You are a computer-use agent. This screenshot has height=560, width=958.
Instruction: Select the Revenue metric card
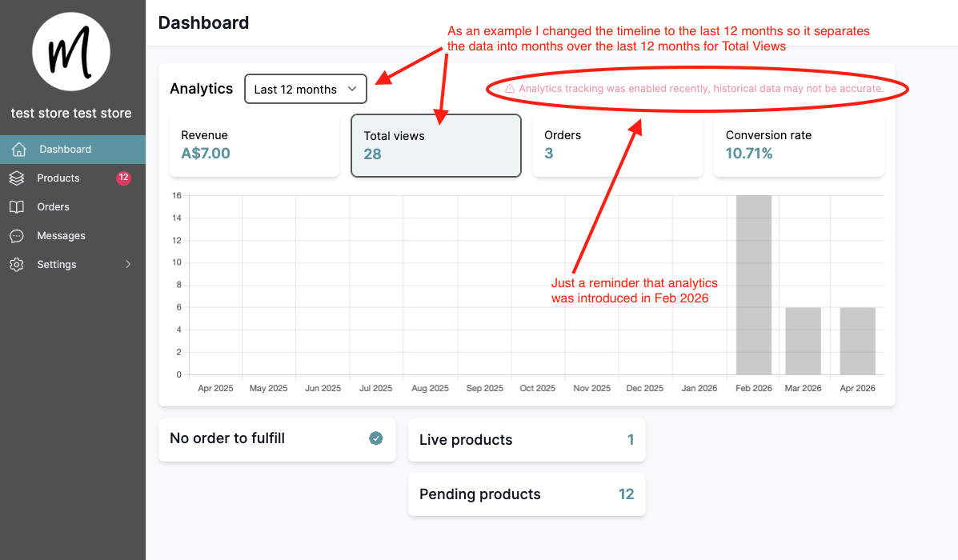pos(255,145)
